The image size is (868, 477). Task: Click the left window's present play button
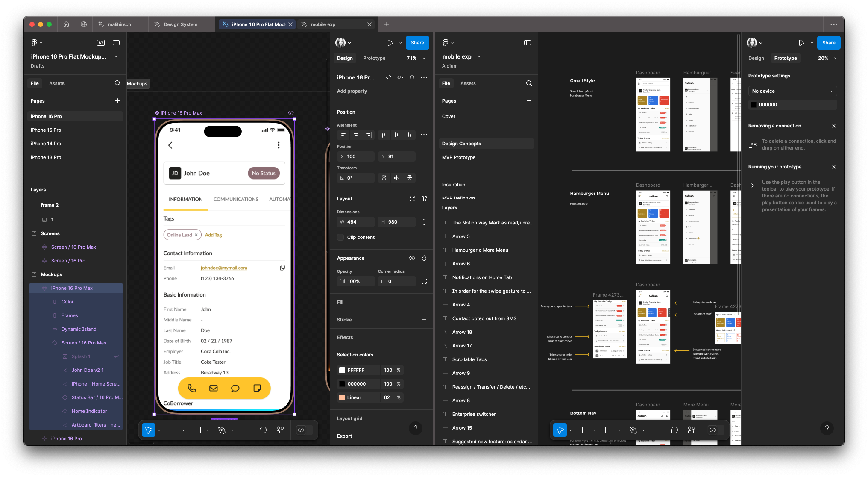click(390, 43)
